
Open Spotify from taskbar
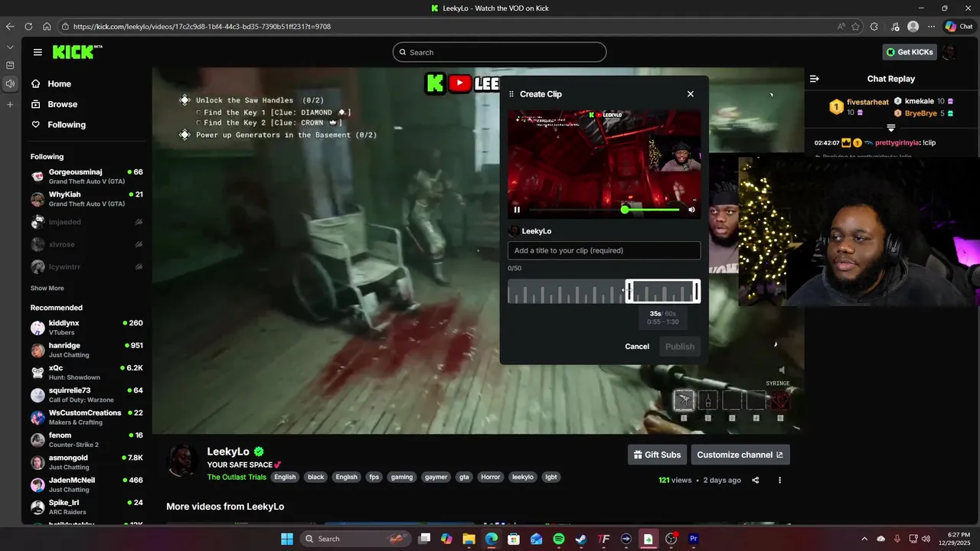pyautogui.click(x=559, y=539)
